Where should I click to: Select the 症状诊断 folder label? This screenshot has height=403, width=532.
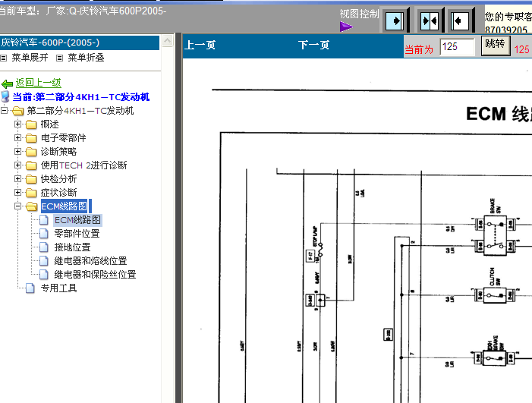[x=58, y=193]
